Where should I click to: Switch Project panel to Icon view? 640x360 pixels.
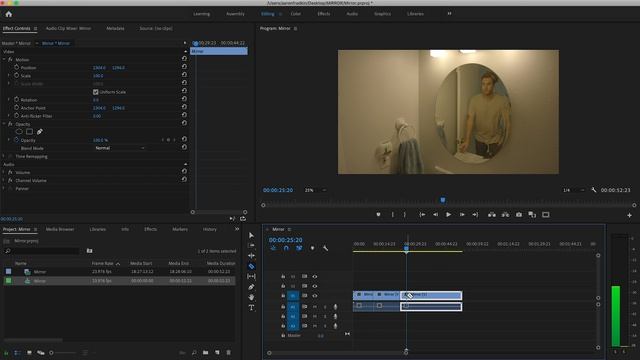(29, 352)
